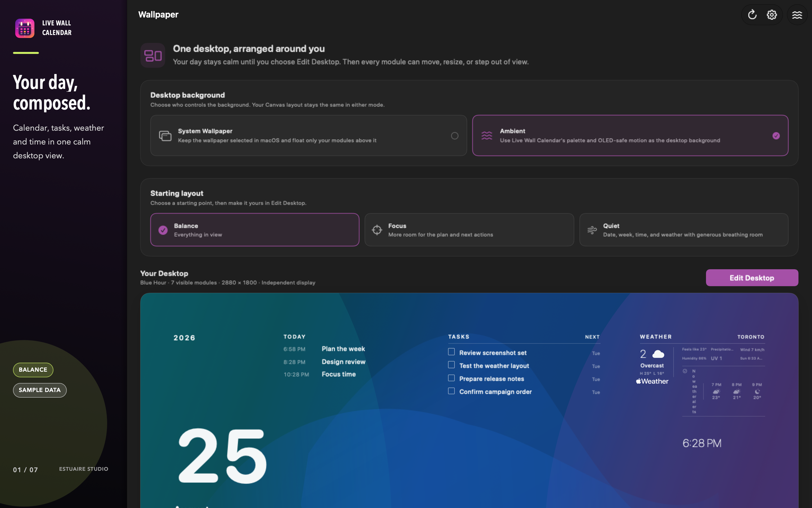Click the large 25 date number
Image resolution: width=812 pixels, height=508 pixels.
(x=222, y=456)
